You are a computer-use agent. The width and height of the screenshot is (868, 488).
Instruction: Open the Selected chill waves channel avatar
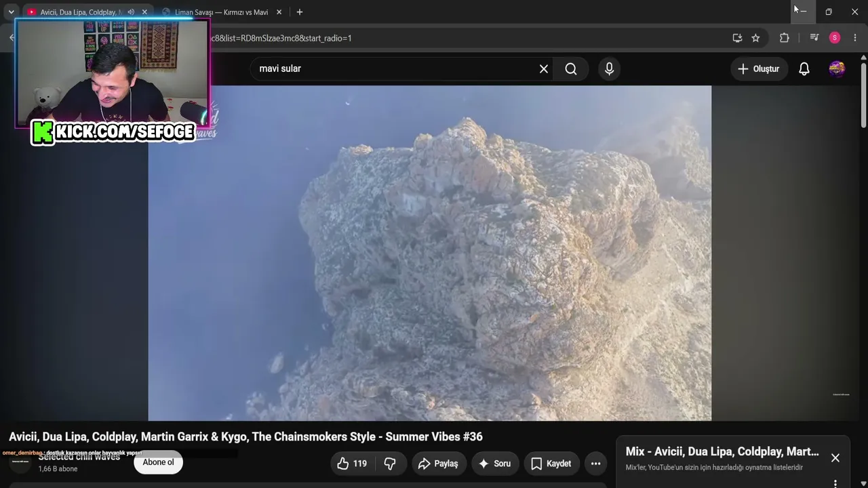point(20,462)
